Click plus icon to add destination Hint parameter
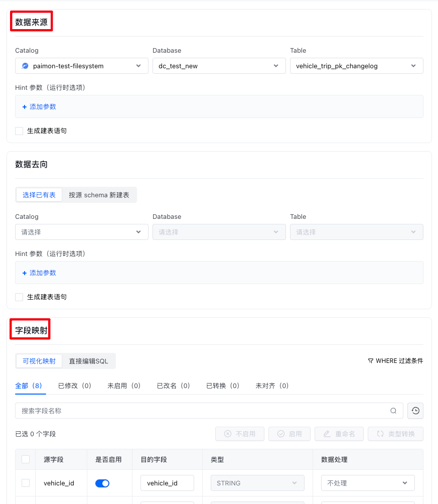The width and height of the screenshot is (438, 504). tap(25, 273)
